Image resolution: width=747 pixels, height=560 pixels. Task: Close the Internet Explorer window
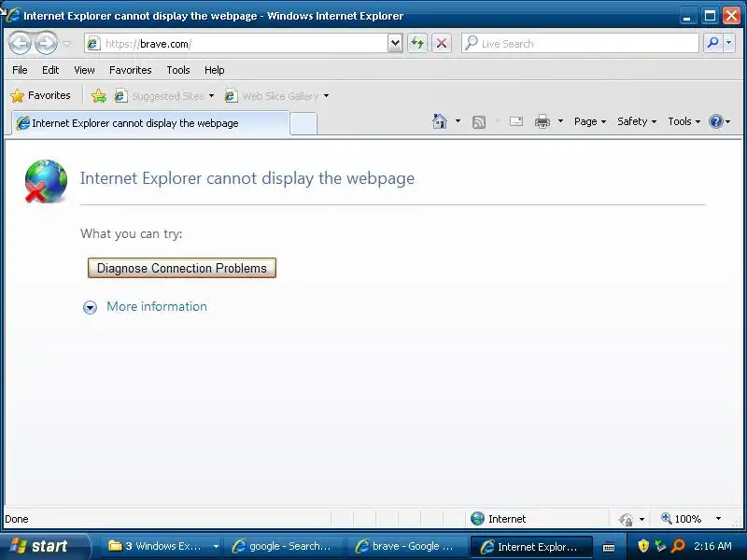tap(731, 16)
